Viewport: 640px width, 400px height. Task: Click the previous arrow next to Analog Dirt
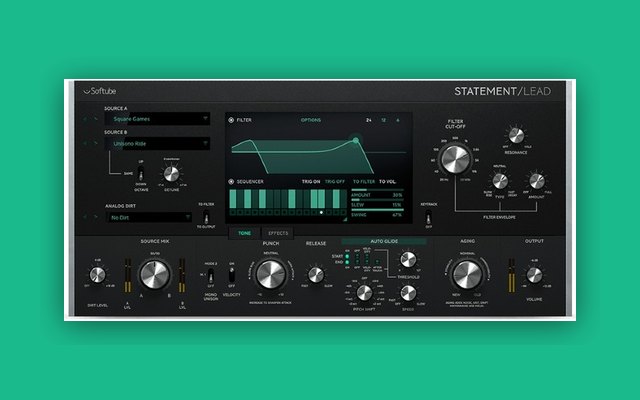click(x=85, y=217)
